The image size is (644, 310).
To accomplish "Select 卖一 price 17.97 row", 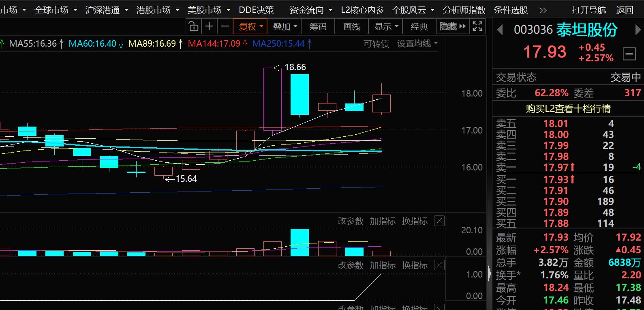I will pyautogui.click(x=567, y=167).
